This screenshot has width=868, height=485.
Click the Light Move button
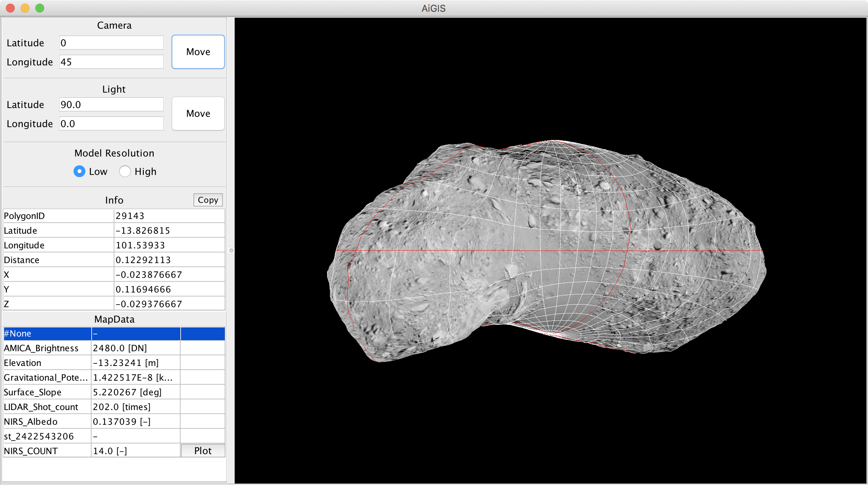click(198, 114)
